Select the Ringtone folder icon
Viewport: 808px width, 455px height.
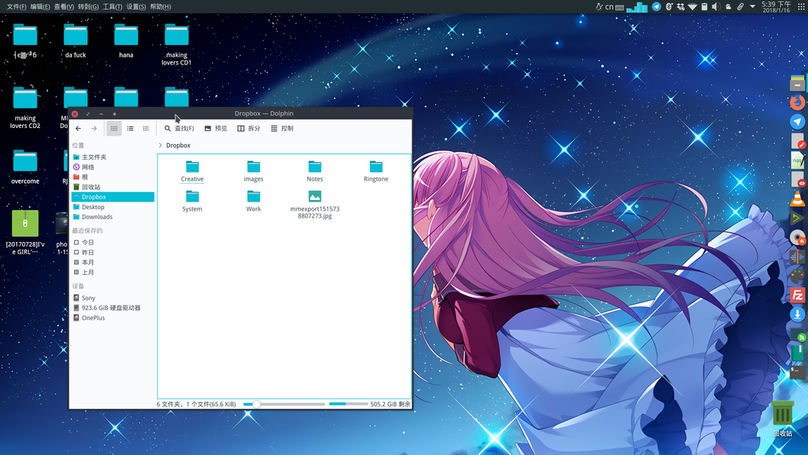(x=376, y=166)
